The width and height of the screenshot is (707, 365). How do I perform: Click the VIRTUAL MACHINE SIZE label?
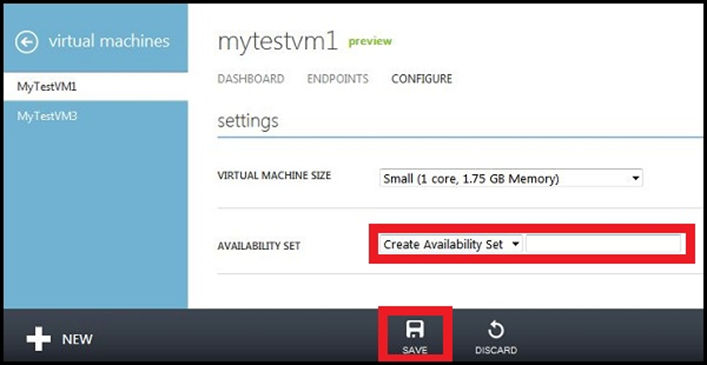[x=274, y=176]
